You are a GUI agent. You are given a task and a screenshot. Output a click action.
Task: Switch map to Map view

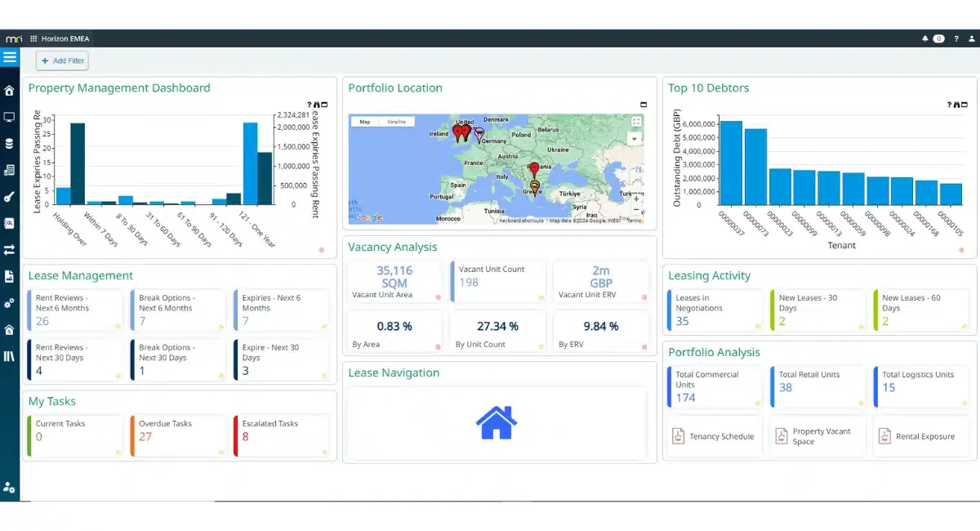pyautogui.click(x=365, y=122)
